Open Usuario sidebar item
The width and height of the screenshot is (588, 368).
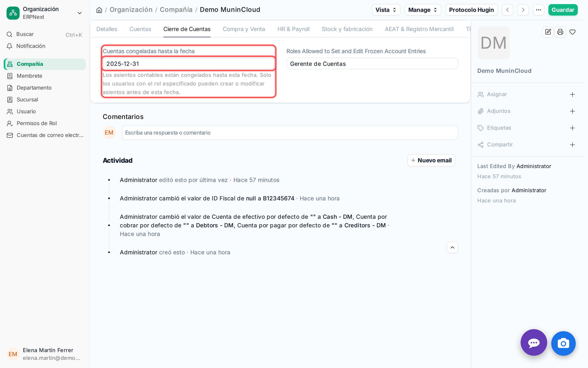click(x=45, y=111)
